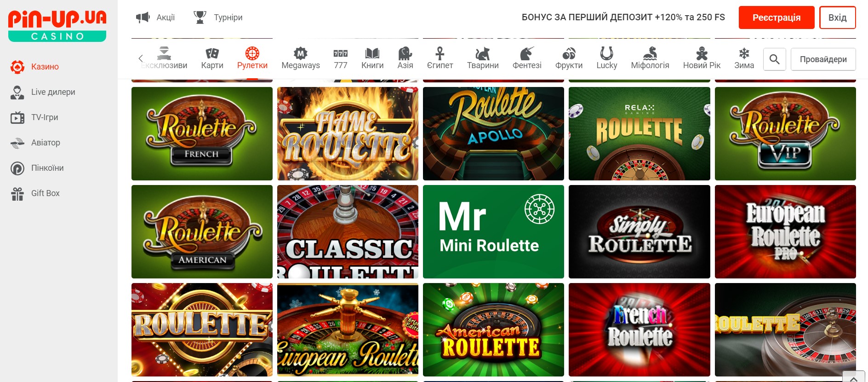Click the category bar left arrow

tap(141, 58)
